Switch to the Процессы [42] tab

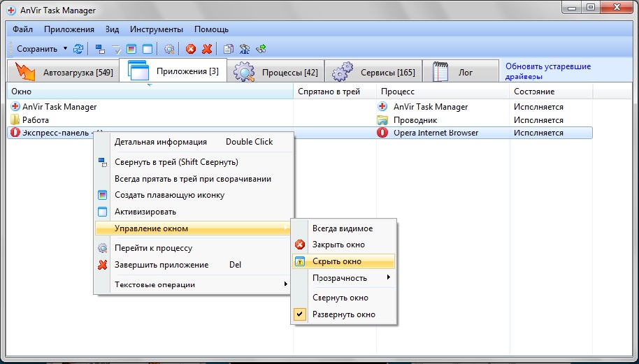click(x=275, y=72)
